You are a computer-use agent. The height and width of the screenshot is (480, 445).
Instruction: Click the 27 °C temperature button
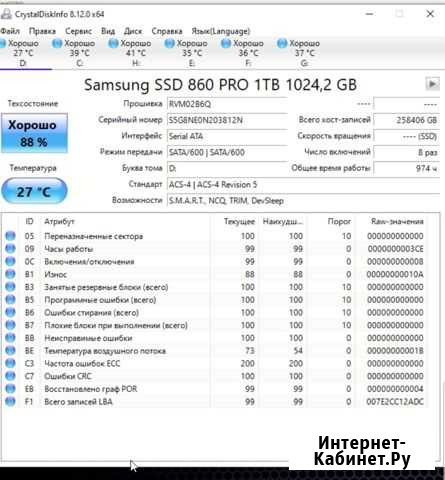tap(34, 191)
